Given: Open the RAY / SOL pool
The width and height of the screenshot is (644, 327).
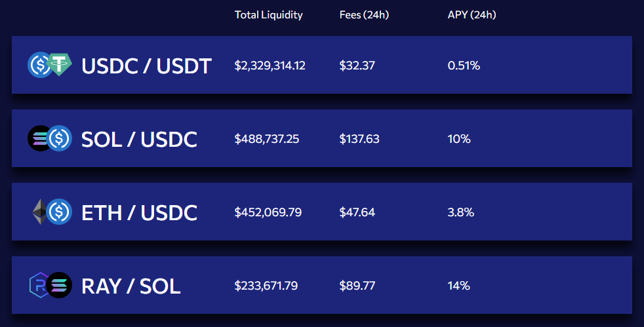Looking at the screenshot, I should (x=321, y=285).
